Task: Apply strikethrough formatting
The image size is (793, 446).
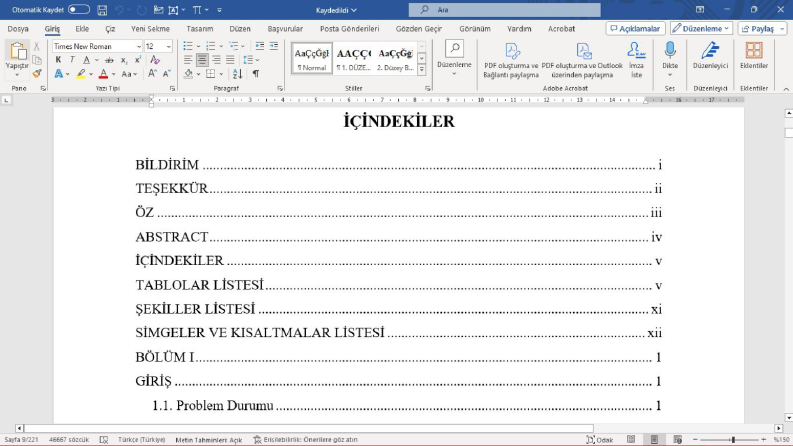Action: [109, 60]
